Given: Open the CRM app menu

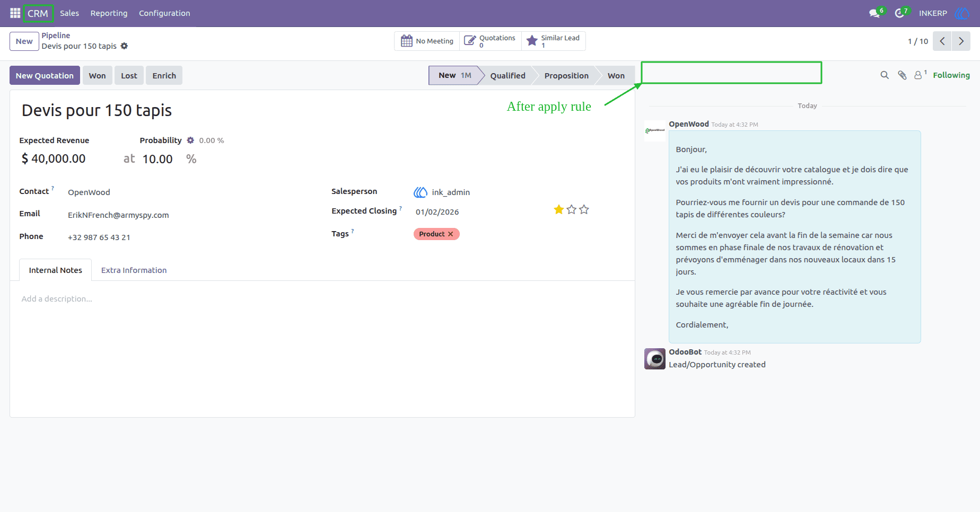Looking at the screenshot, I should pyautogui.click(x=38, y=13).
